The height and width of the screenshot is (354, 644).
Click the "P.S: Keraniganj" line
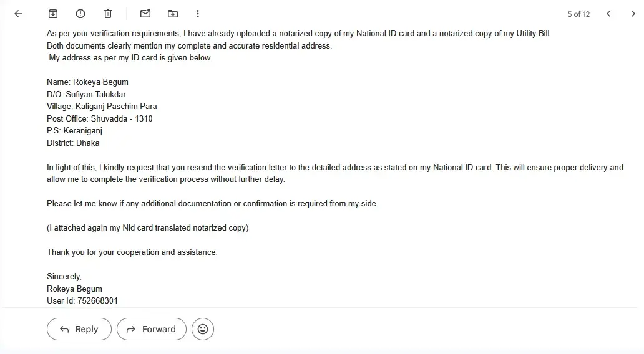74,131
